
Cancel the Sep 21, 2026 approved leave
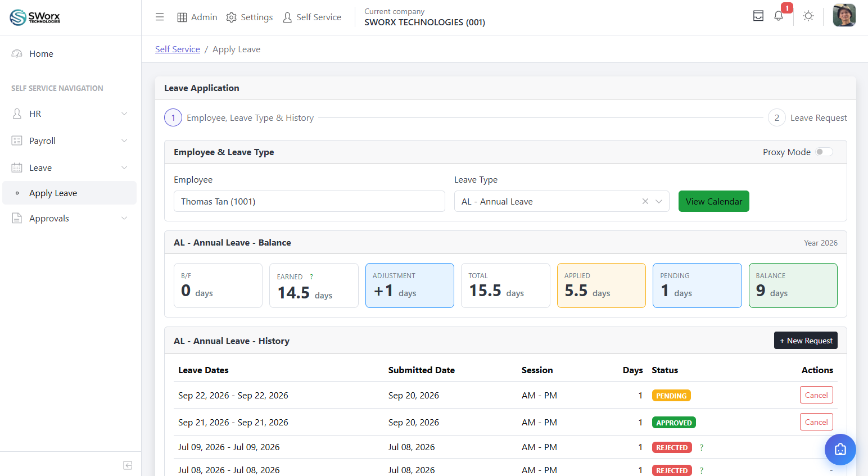(816, 422)
